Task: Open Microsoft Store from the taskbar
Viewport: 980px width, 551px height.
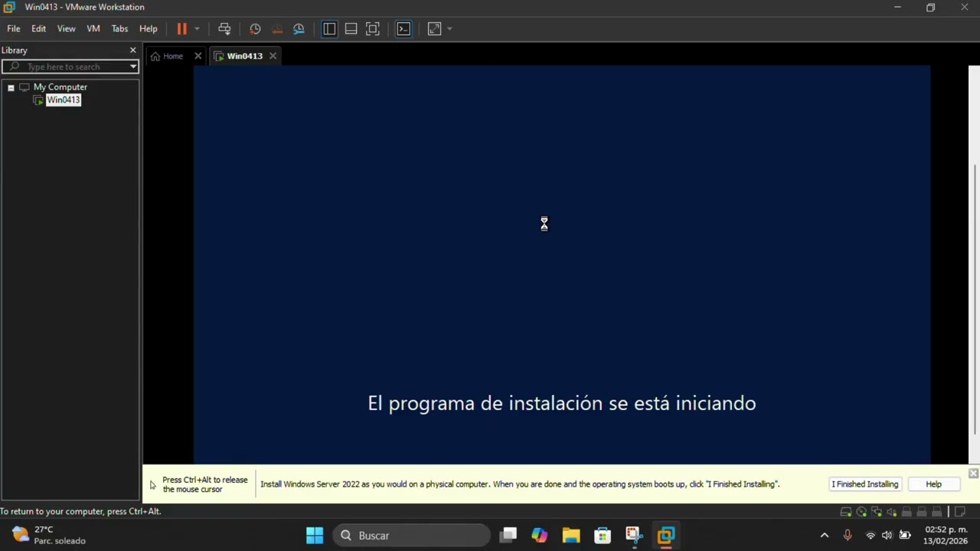Action: coord(603,536)
